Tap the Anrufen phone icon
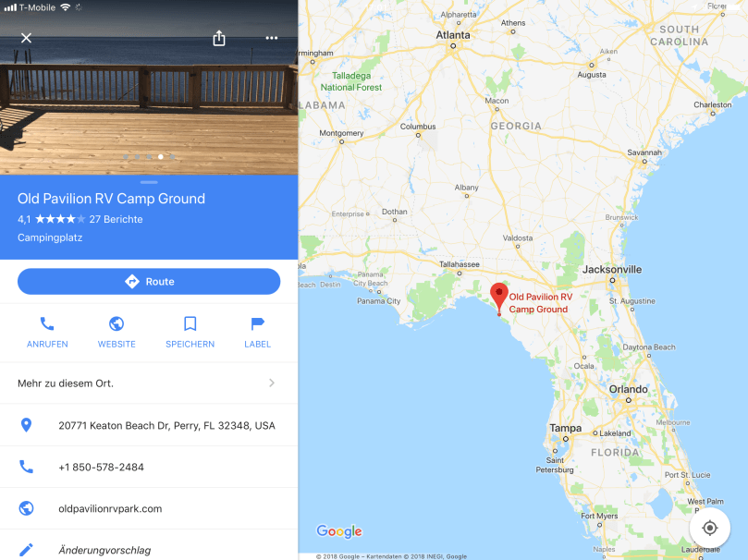This screenshot has width=748, height=560. tap(47, 323)
